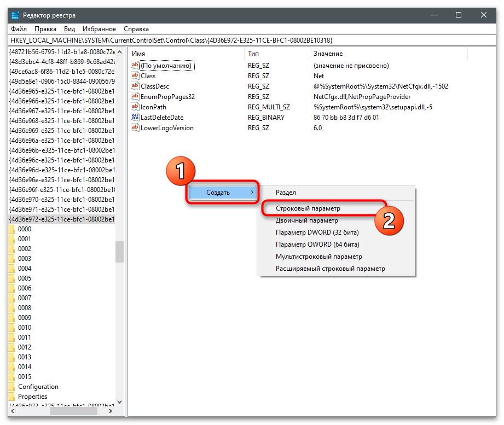Click the folder icon of key 0002
This screenshot has width=504, height=425.
tap(11, 249)
